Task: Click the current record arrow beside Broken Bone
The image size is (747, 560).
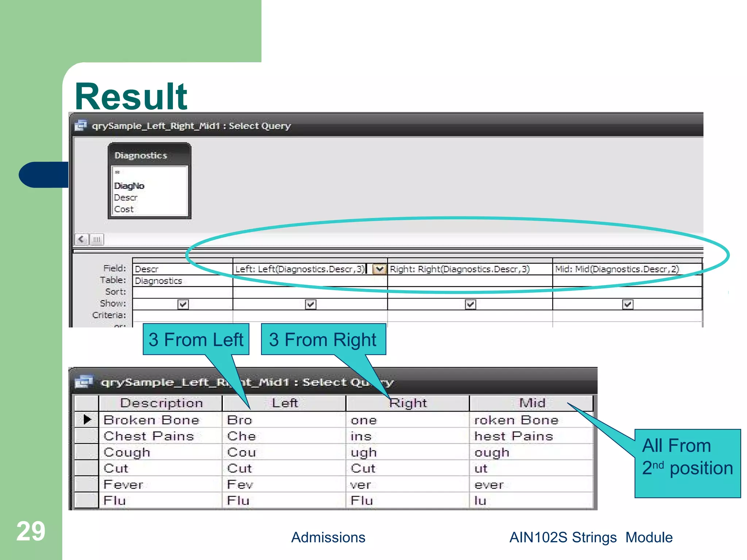Action: pos(87,420)
